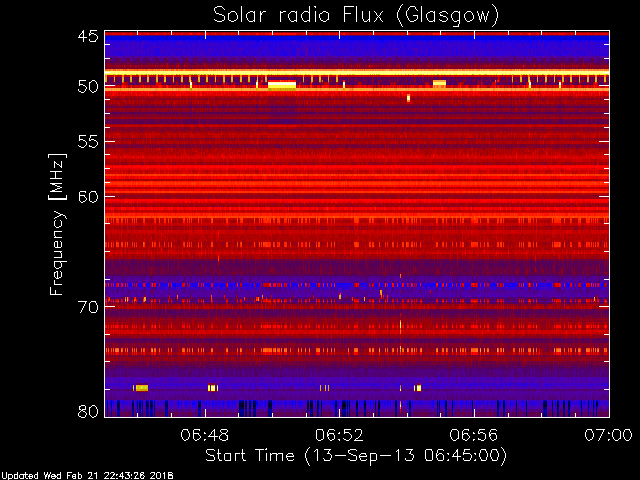
Task: Click the 06:48 time tick label
Action: pyautogui.click(x=205, y=435)
